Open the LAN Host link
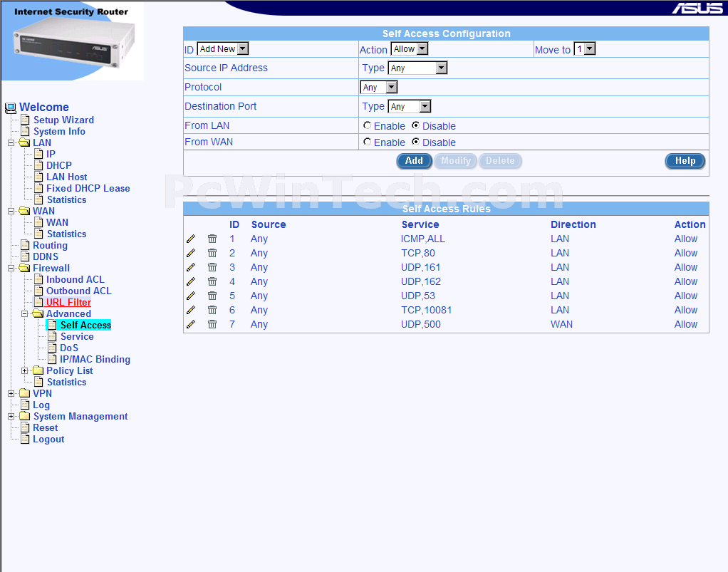Screen dimensions: 728x572 [x=66, y=177]
